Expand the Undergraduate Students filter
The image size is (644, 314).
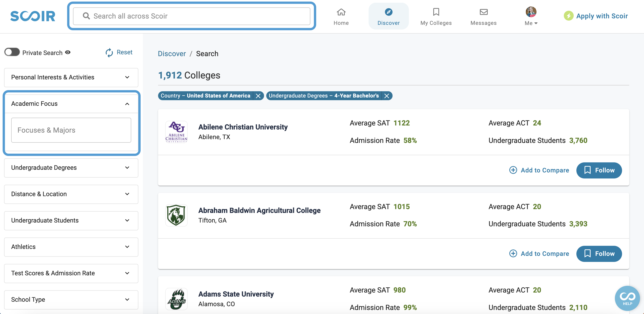tap(71, 221)
